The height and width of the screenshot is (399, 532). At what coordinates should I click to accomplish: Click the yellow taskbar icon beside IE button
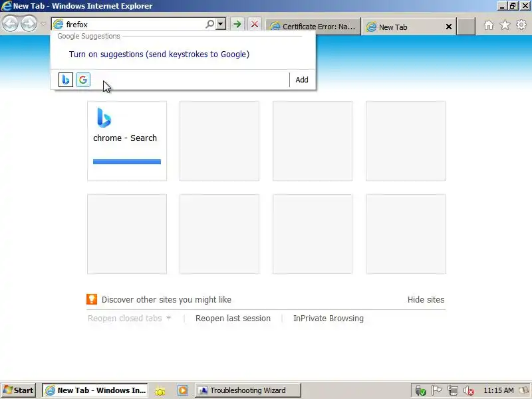(160, 391)
